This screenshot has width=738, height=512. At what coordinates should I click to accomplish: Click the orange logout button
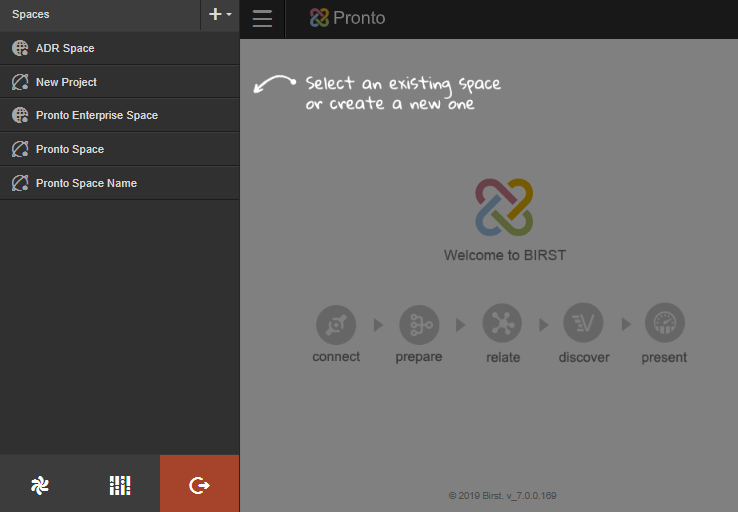coord(200,484)
